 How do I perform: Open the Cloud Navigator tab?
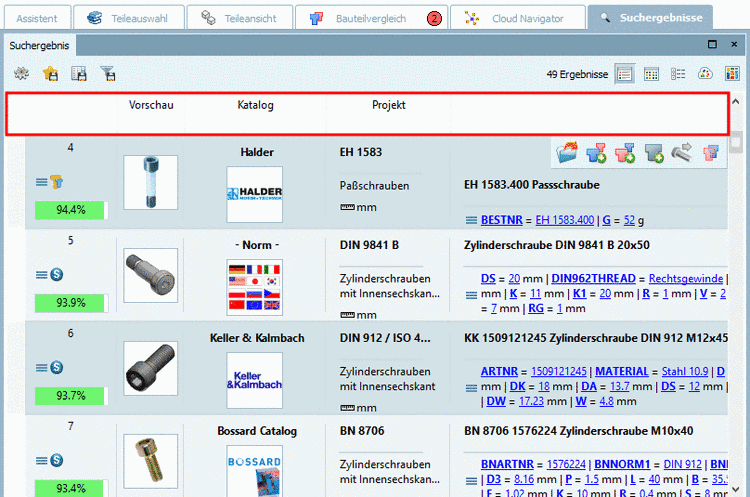pyautogui.click(x=518, y=18)
